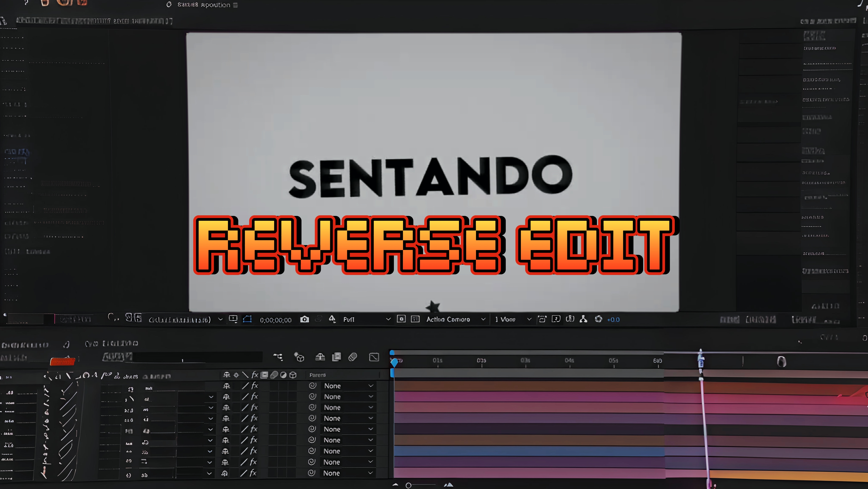Toggle the fx switch on first layer
The image size is (868, 489).
(x=255, y=386)
